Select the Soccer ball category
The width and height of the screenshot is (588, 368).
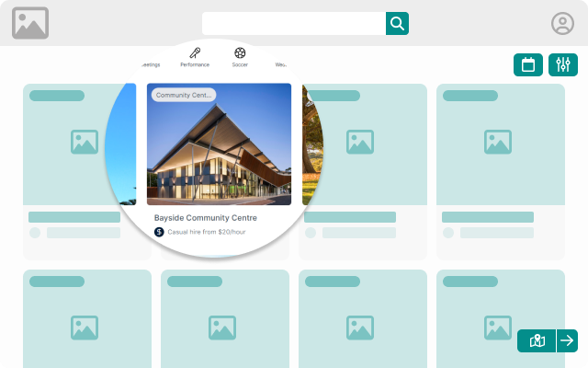(240, 53)
